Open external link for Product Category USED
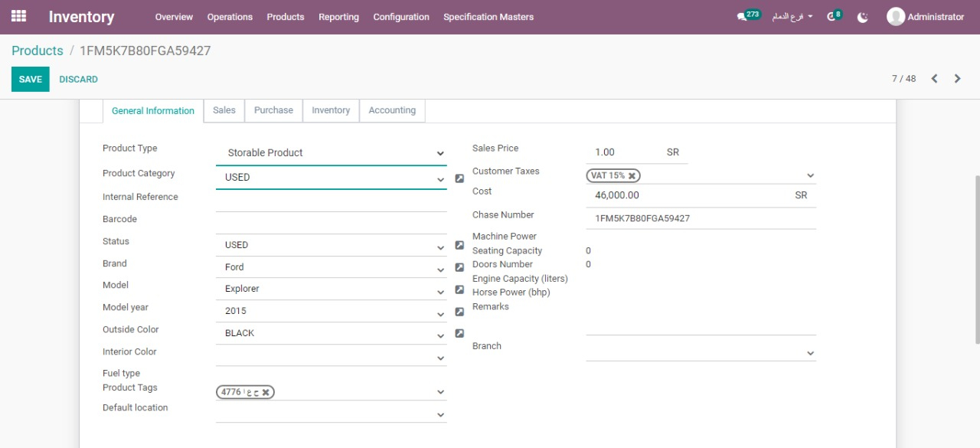The height and width of the screenshot is (448, 980). 459,178
